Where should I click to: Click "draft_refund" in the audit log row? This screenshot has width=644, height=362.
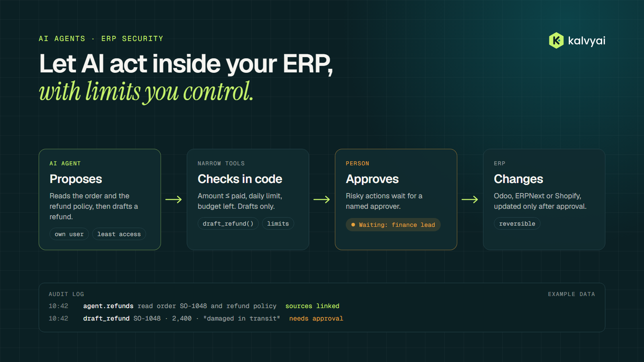click(106, 319)
